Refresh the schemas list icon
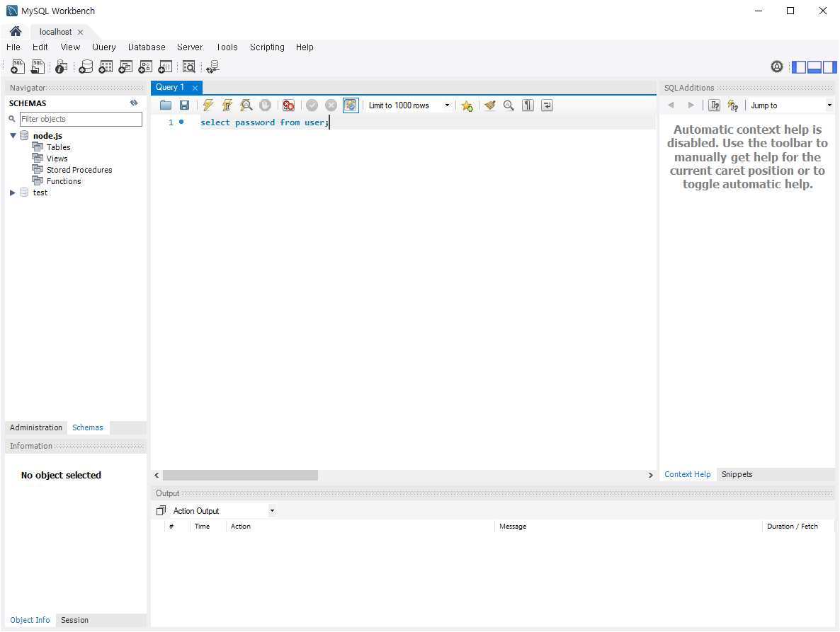 point(134,103)
